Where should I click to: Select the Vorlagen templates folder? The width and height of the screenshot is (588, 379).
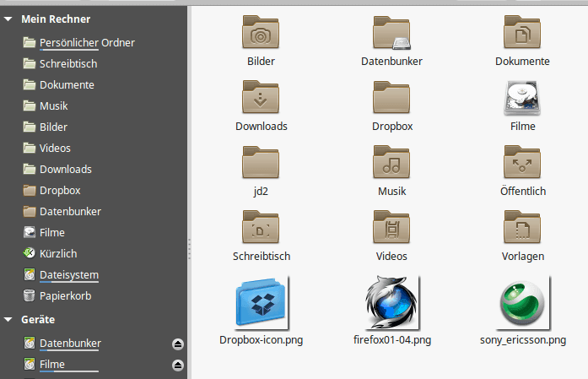click(522, 227)
